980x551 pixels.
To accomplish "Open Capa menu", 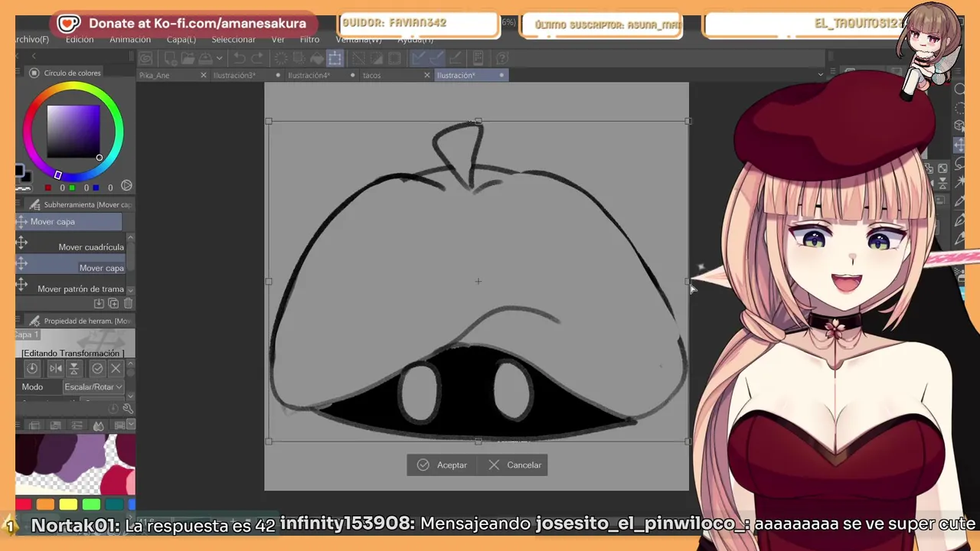I will point(181,39).
